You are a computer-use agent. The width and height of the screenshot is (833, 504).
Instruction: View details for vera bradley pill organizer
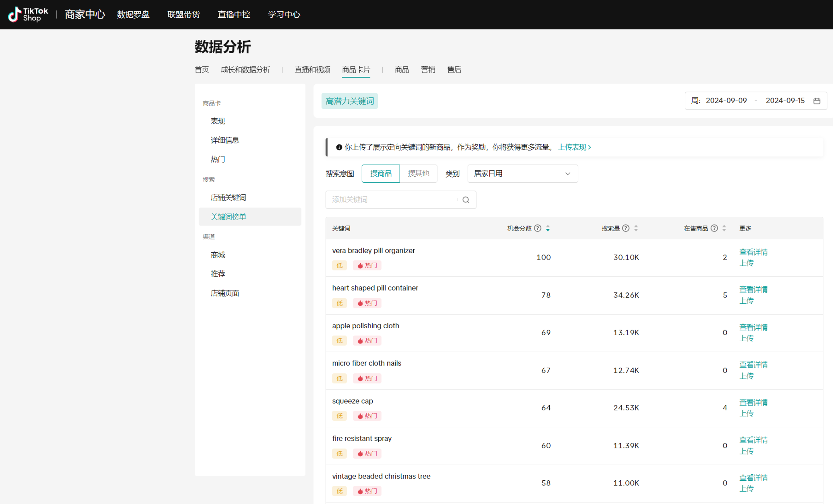pyautogui.click(x=753, y=252)
